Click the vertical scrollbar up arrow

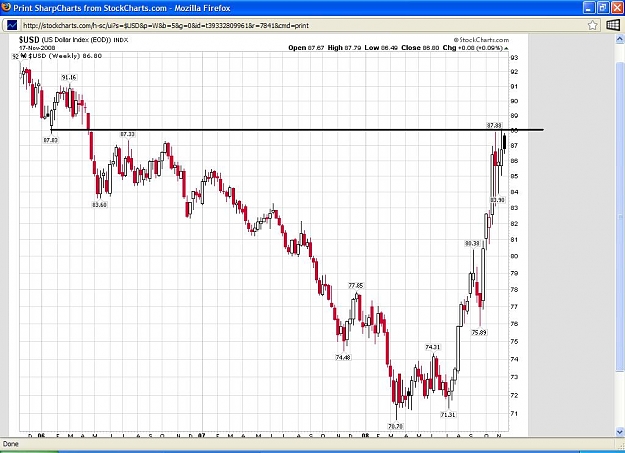(620, 39)
